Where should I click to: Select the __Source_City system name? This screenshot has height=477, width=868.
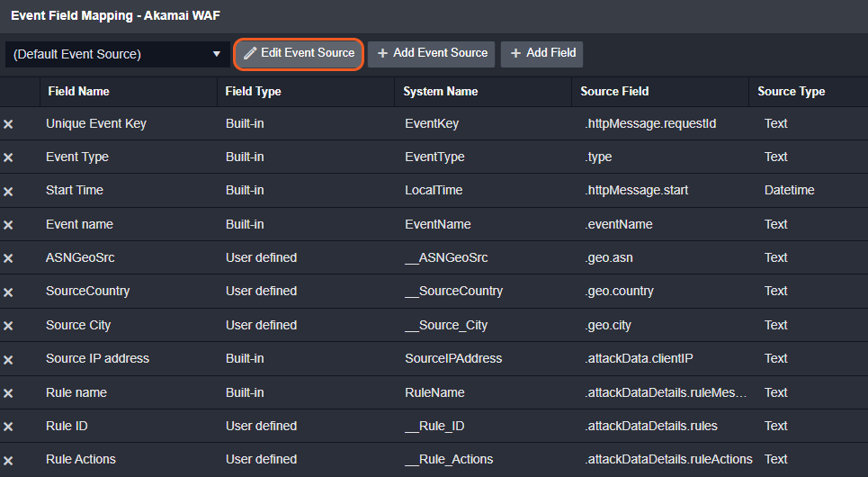[x=446, y=325]
